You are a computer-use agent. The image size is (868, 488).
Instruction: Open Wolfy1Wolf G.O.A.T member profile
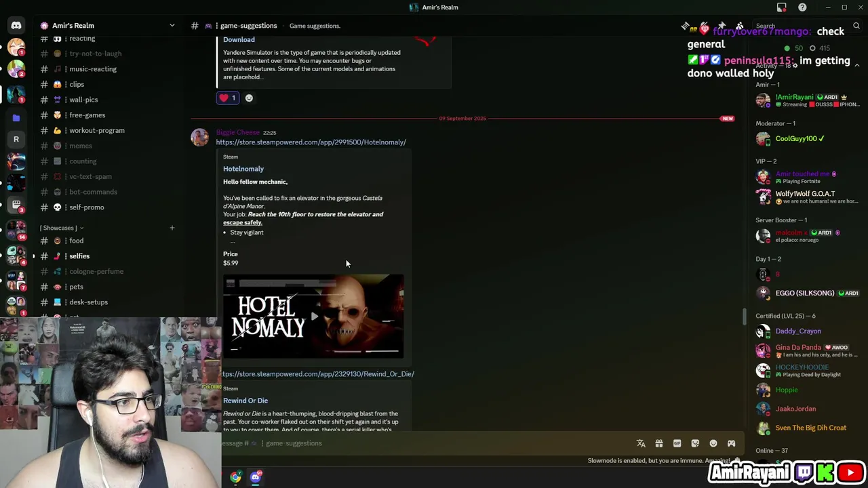pos(807,197)
